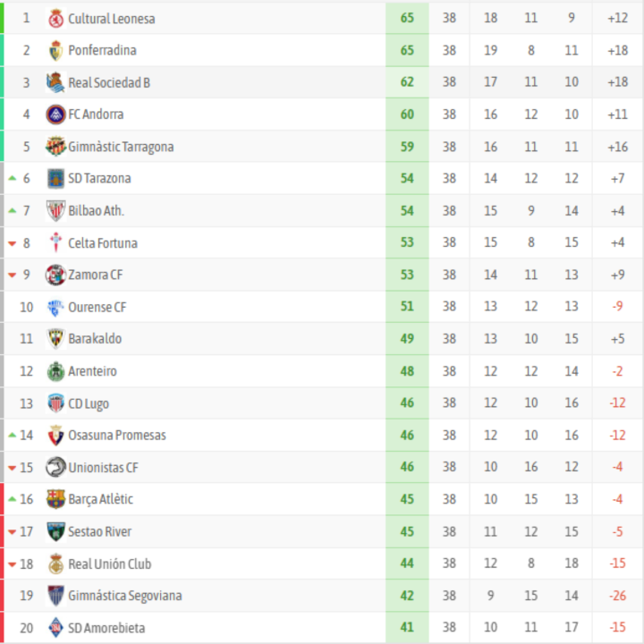Image resolution: width=644 pixels, height=644 pixels.
Task: Click the SD Amorebieta diamond badge
Action: pos(55,628)
